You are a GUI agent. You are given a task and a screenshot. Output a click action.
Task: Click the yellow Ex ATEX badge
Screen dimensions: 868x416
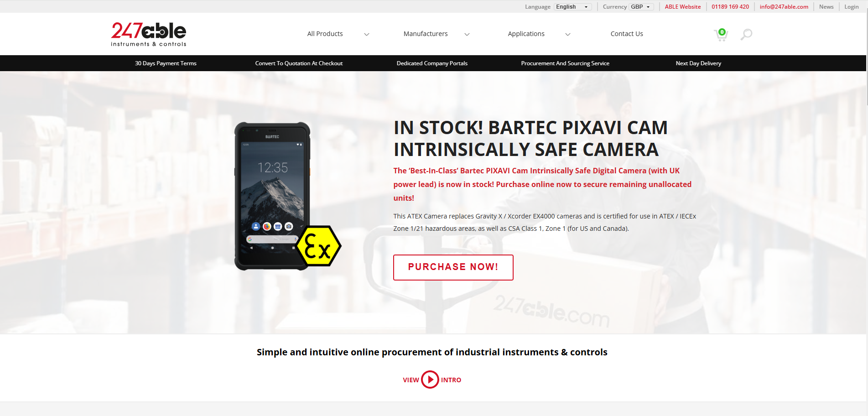coord(318,246)
